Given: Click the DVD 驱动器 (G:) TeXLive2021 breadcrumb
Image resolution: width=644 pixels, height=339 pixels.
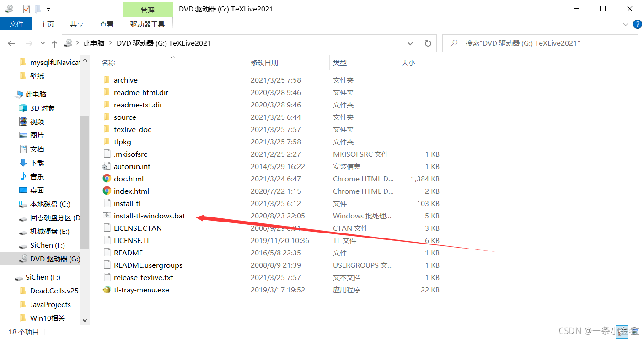Looking at the screenshot, I should 164,43.
